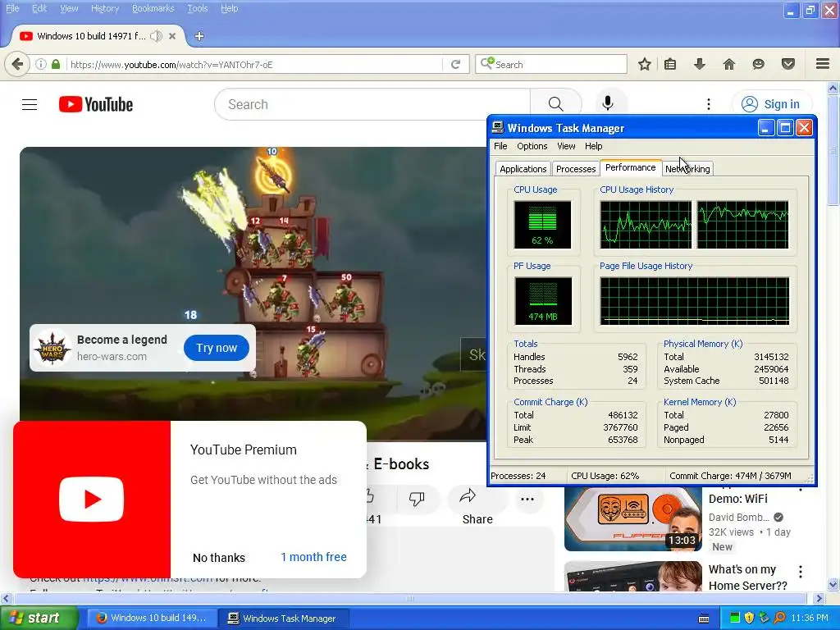840x630 pixels.
Task: Click the green CPU meter tray icon
Action: (735, 619)
